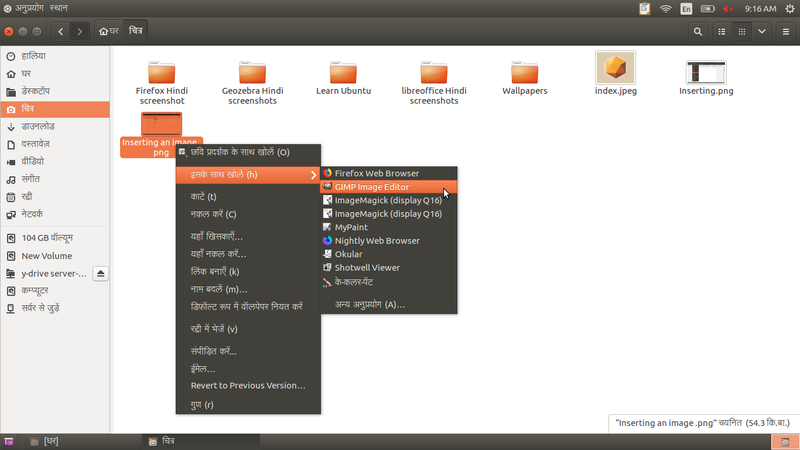Choose नाम बदलें (m)... from the context menu
The height and width of the screenshot is (450, 800).
248,289
